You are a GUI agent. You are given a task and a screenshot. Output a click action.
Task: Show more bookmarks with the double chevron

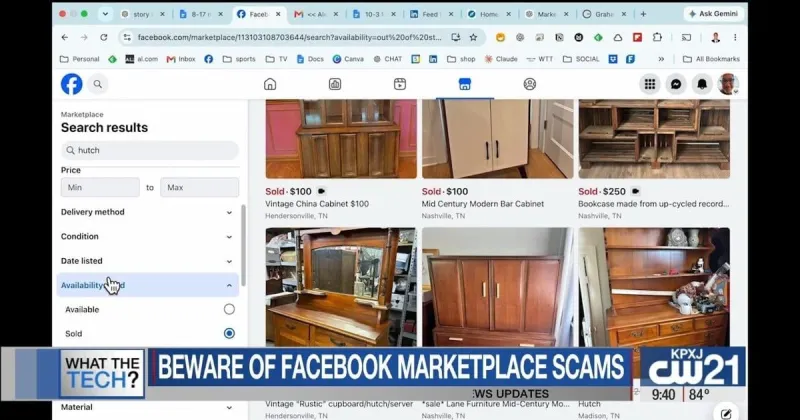coord(661,59)
